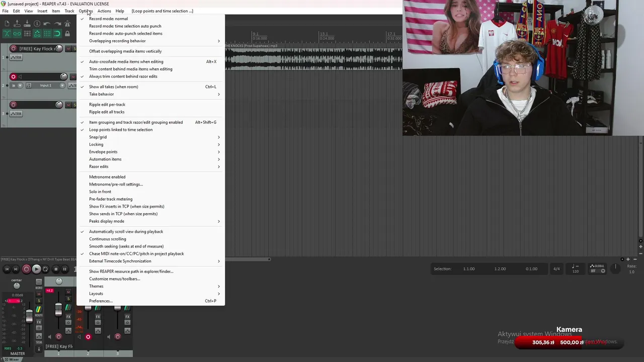The width and height of the screenshot is (644, 362).
Task: Click the Save Project toolbar icon
Action: (x=27, y=24)
